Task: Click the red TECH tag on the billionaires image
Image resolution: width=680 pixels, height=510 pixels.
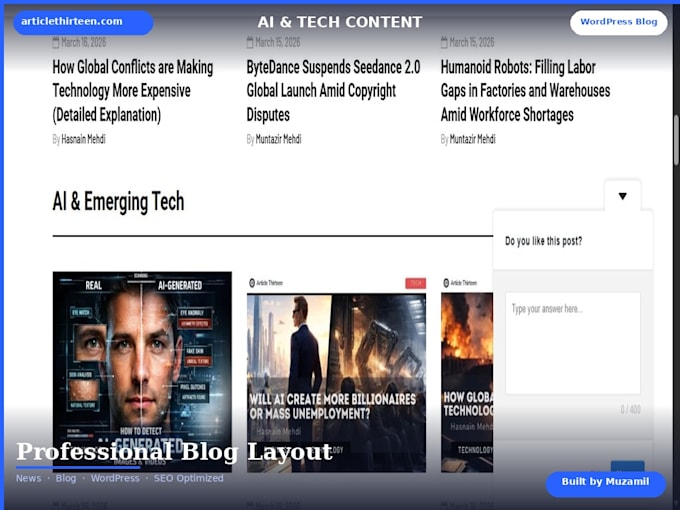Action: [x=415, y=283]
